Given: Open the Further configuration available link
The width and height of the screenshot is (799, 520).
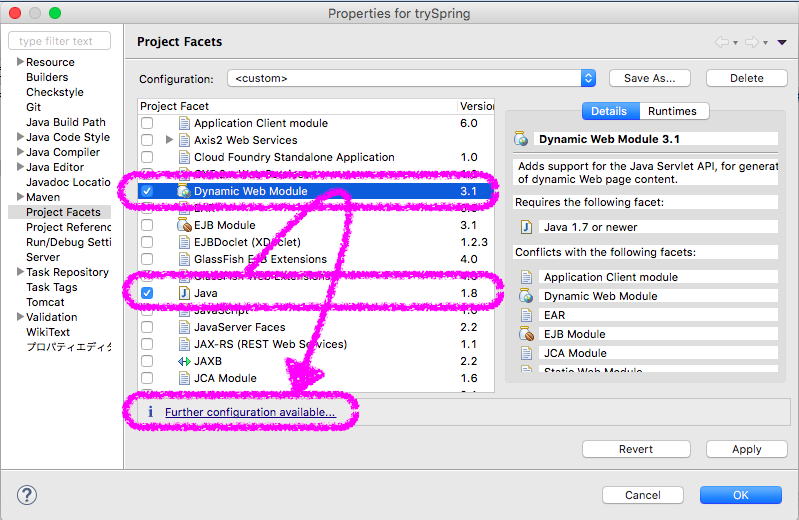Looking at the screenshot, I should pos(250,412).
